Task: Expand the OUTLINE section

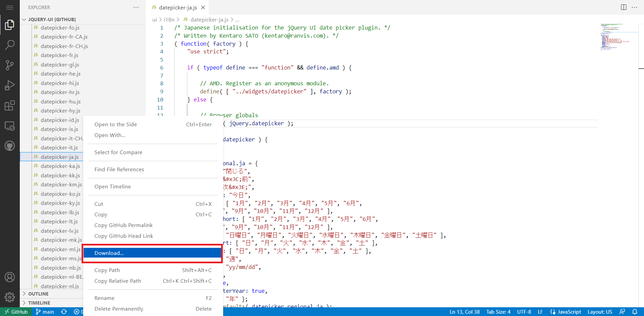Action: point(52,294)
